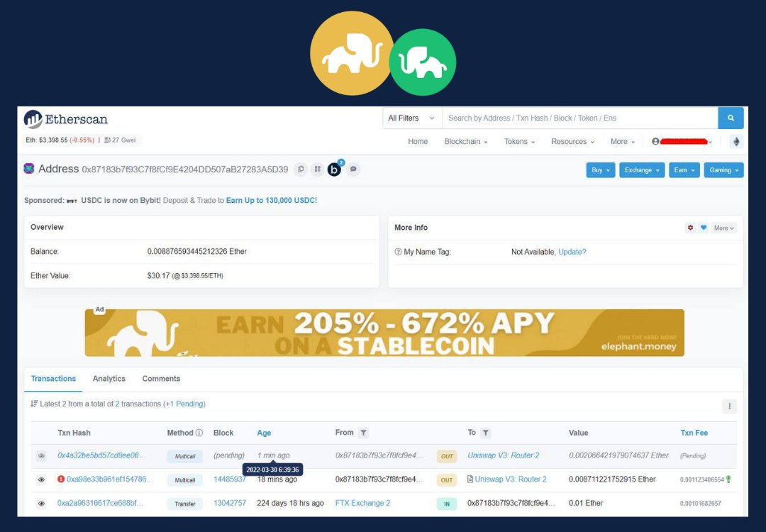Click the red gear icon in More Info
This screenshot has width=766, height=532.
690,228
